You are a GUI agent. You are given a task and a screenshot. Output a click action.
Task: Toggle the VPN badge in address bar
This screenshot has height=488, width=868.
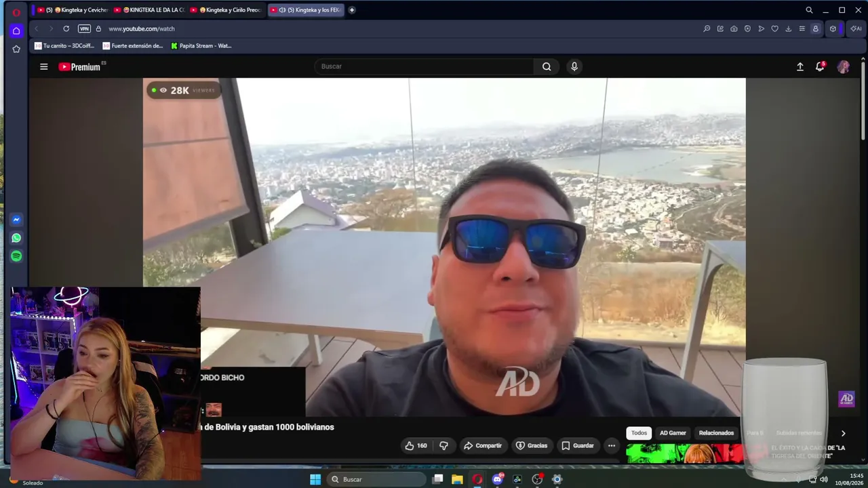(x=84, y=28)
